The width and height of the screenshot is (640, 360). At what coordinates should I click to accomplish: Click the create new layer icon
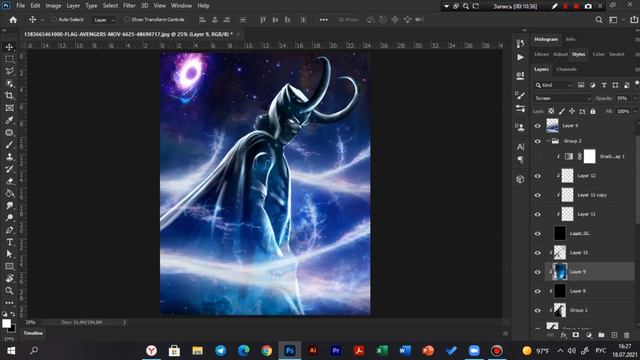614,335
